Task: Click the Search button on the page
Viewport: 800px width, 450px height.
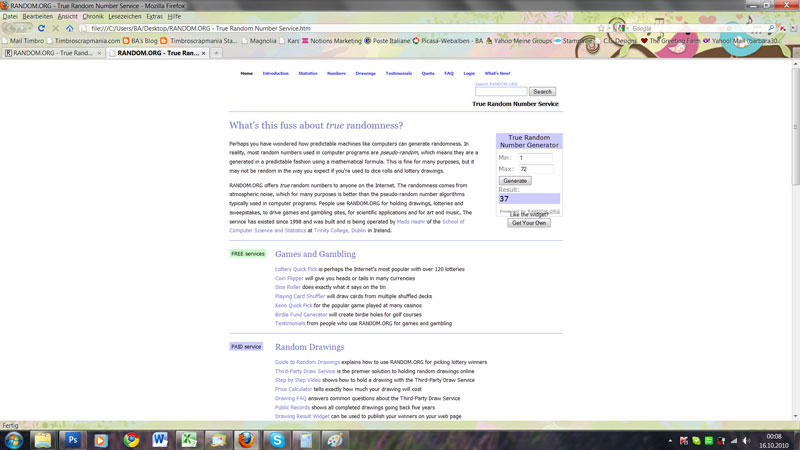Action: [x=542, y=91]
